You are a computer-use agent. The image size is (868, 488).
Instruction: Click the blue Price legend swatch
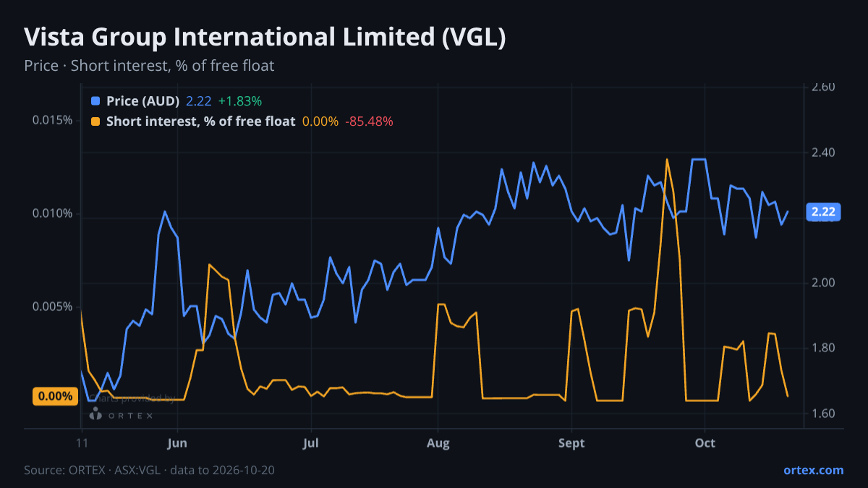(96, 101)
